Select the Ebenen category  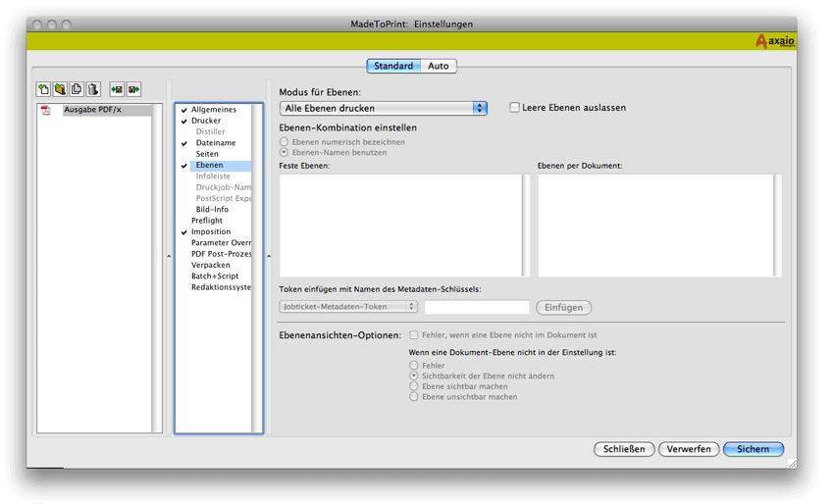[210, 166]
